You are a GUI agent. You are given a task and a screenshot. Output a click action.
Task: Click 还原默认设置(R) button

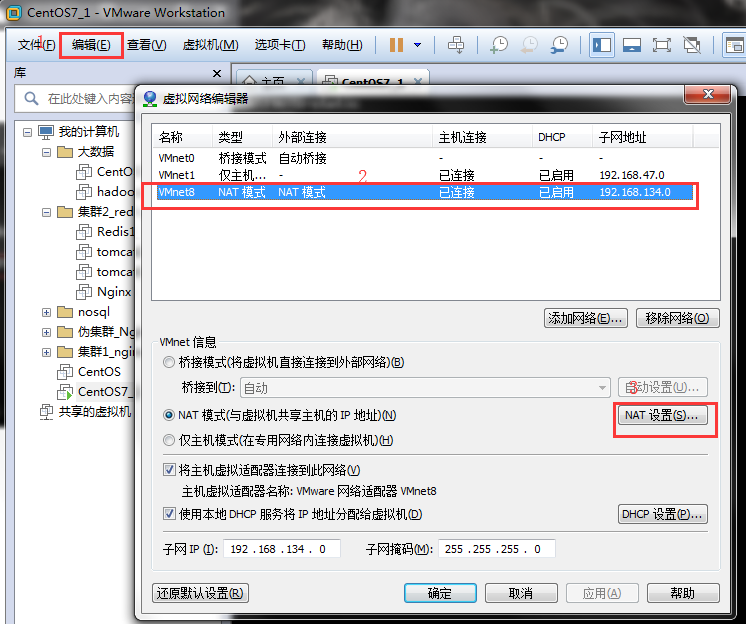[200, 593]
